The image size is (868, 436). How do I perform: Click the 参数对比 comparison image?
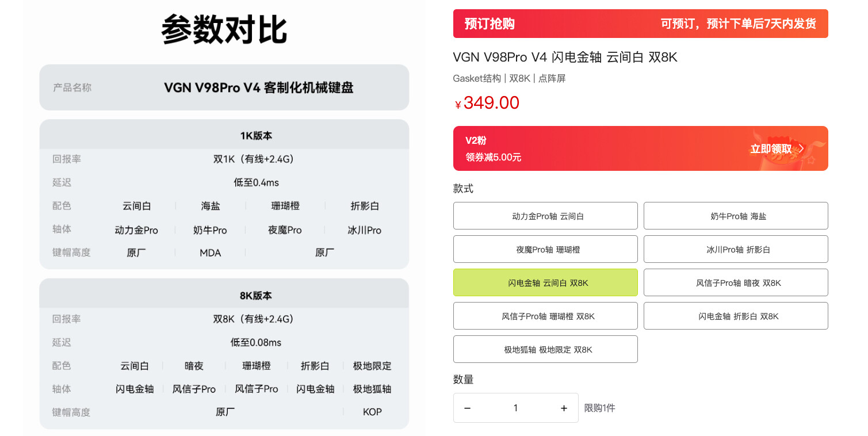coord(224,218)
